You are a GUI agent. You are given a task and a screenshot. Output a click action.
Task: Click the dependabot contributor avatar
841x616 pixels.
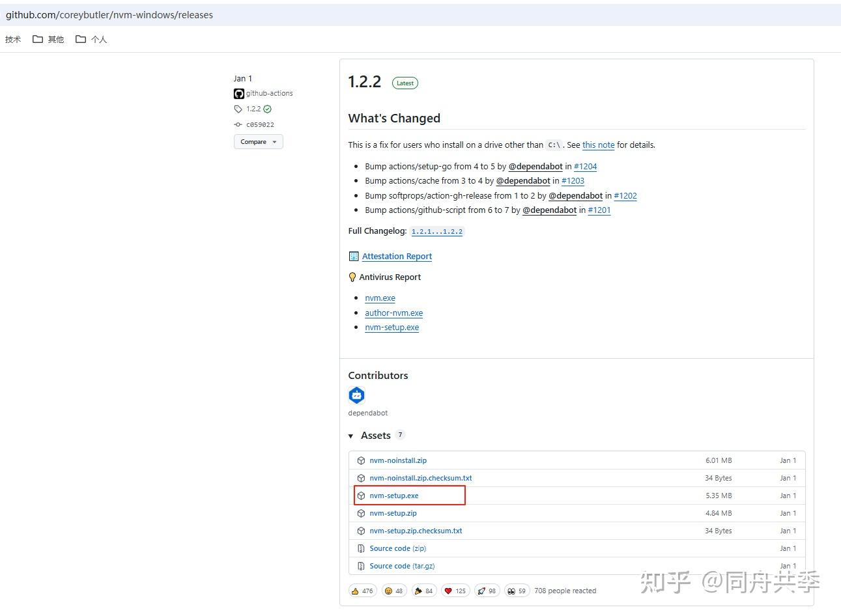356,395
